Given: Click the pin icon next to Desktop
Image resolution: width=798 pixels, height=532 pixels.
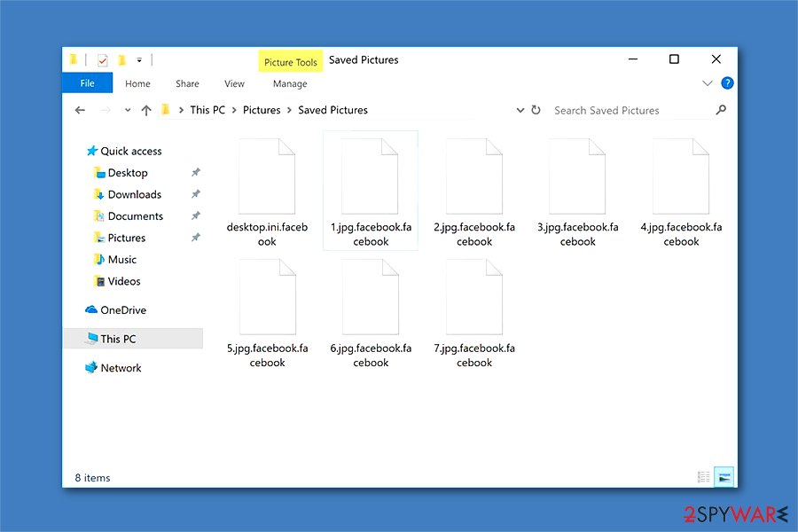Looking at the screenshot, I should pos(195,173).
